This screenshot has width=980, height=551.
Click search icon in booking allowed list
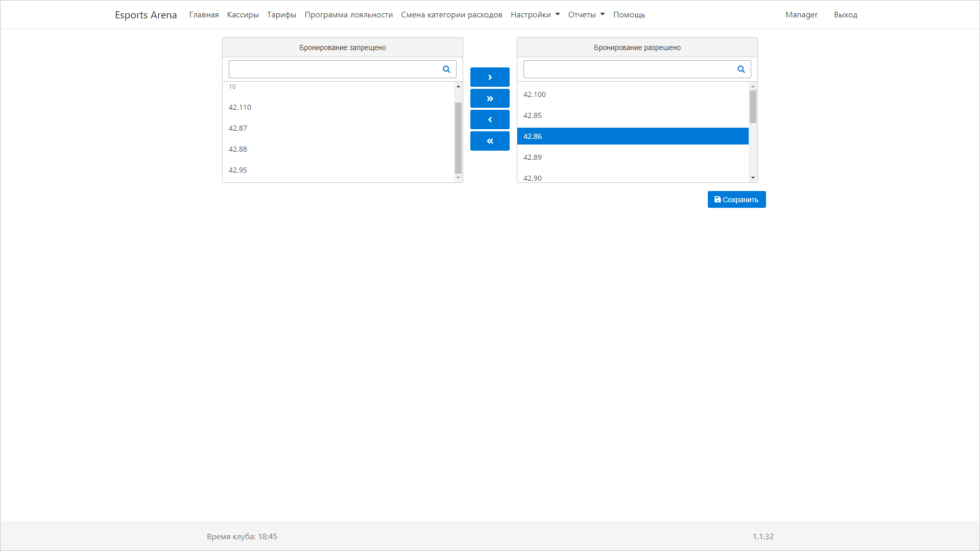[741, 69]
